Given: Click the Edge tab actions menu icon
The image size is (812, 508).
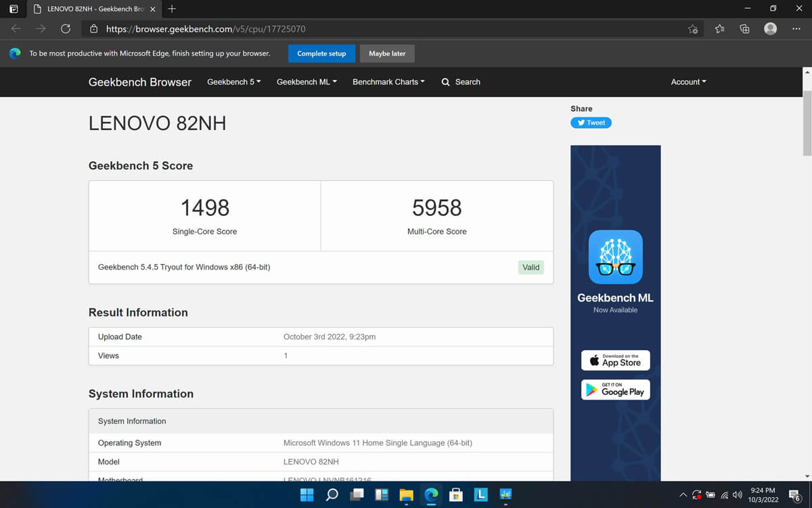Looking at the screenshot, I should (14, 9).
